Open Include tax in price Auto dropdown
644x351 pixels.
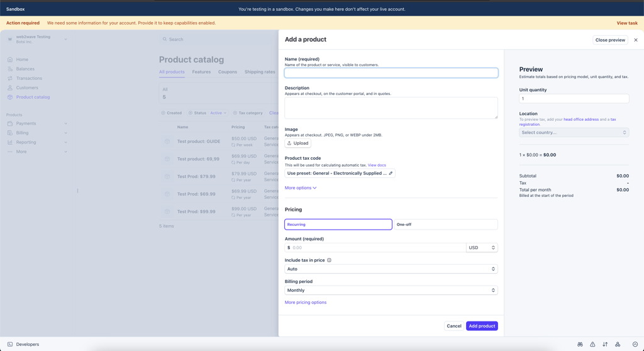point(391,269)
